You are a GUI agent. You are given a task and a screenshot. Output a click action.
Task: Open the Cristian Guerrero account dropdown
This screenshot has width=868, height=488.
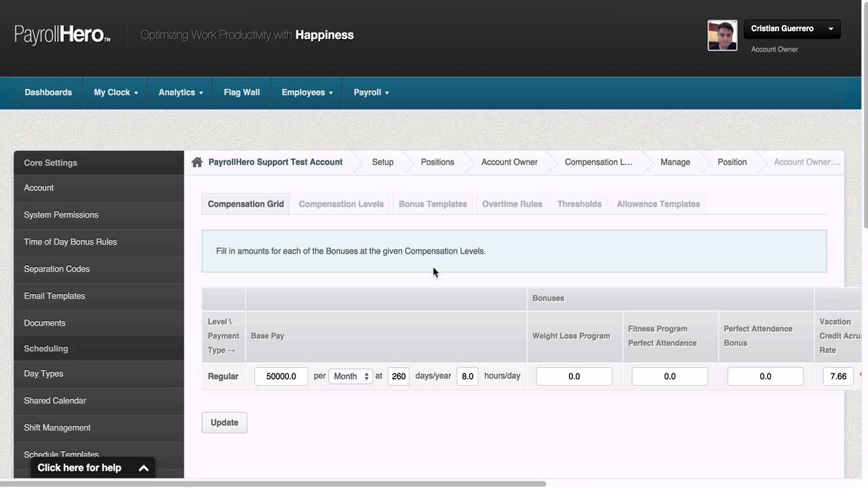coord(792,28)
